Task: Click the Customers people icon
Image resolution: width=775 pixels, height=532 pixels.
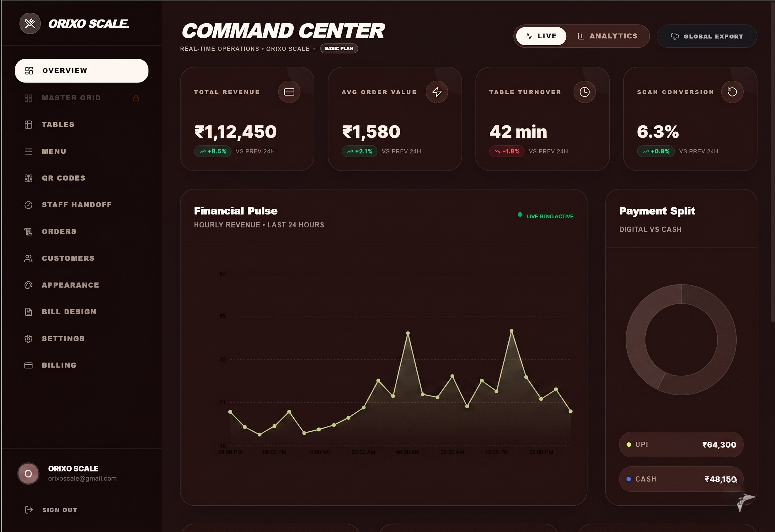Action: point(28,258)
